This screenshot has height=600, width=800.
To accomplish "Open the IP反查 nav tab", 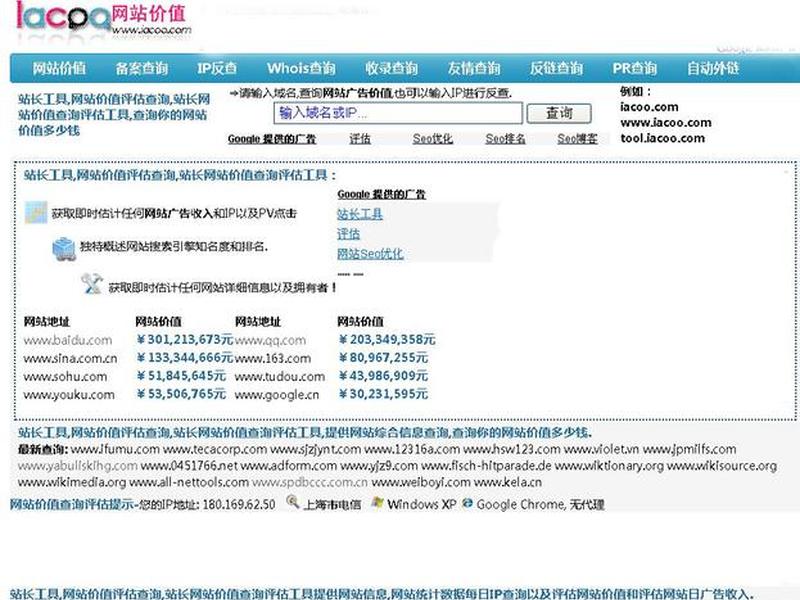I will click(217, 68).
